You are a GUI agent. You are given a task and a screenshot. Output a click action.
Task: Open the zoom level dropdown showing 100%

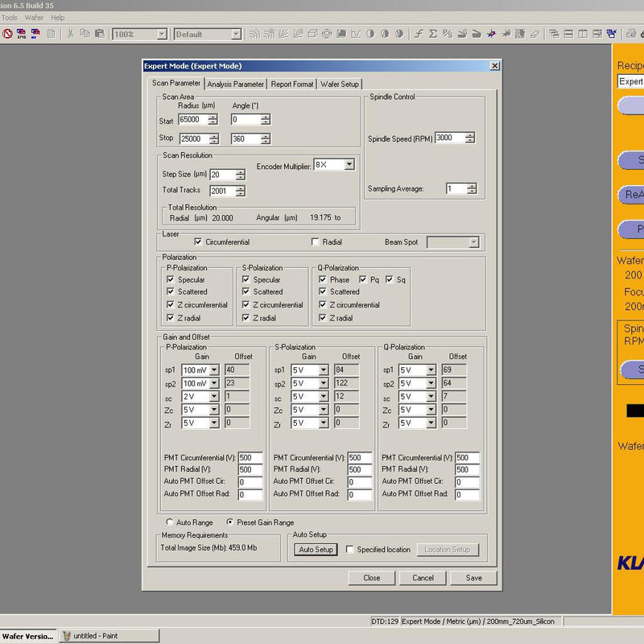pos(161,34)
